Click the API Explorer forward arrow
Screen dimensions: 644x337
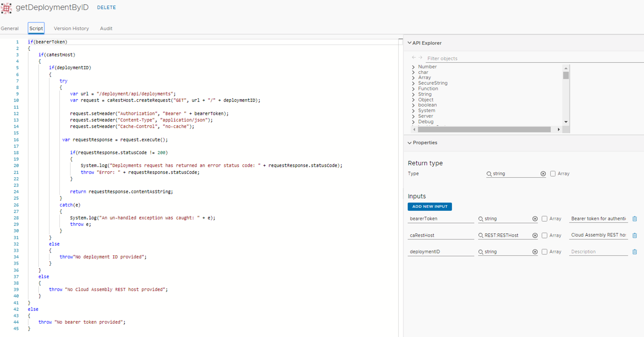tap(420, 58)
